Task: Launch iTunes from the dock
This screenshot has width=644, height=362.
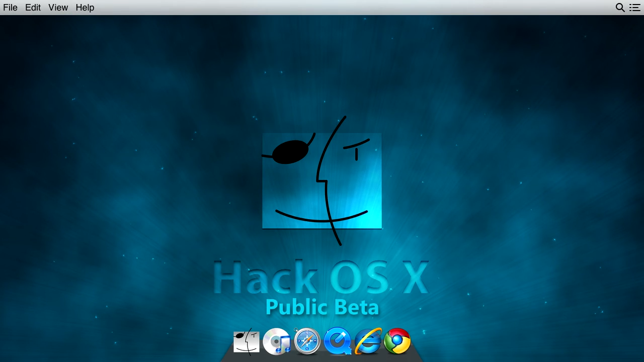Action: coord(277,341)
